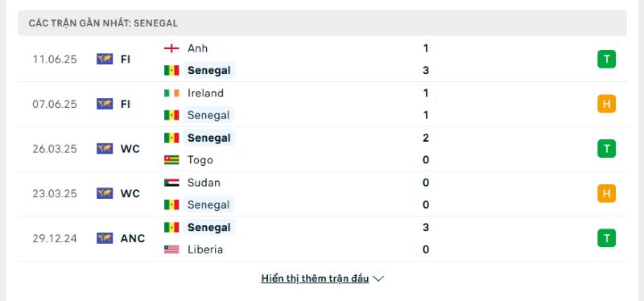Image resolution: width=644 pixels, height=301 pixels.
Task: Click the green T badge for Liberia match
Action: tap(606, 238)
